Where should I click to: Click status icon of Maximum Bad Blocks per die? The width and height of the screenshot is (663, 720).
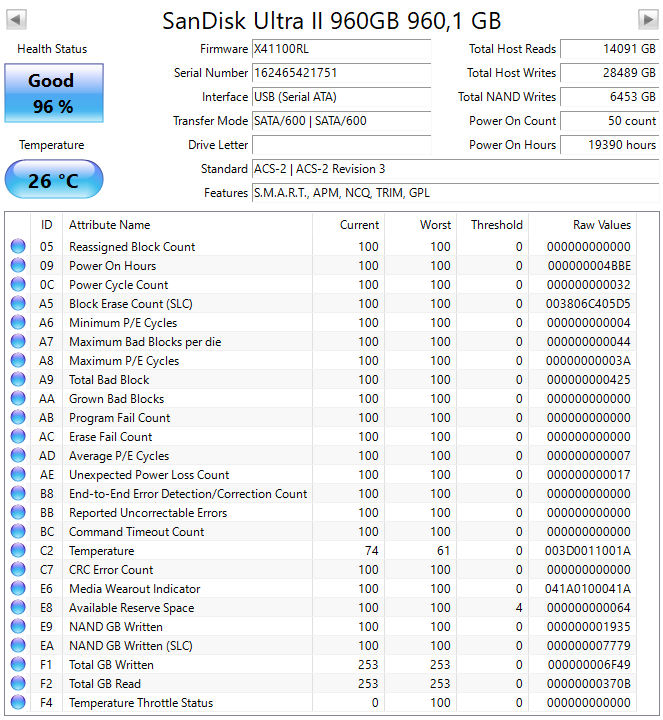pyautogui.click(x=18, y=342)
